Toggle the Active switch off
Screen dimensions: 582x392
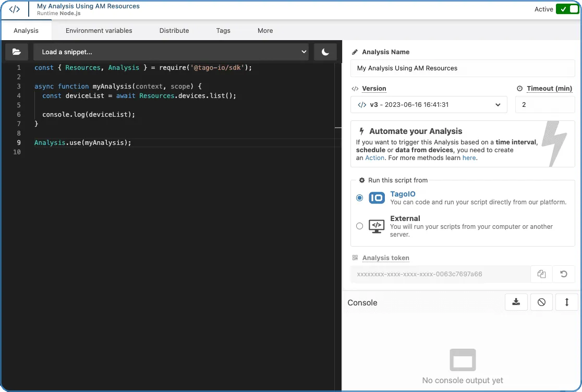[x=567, y=9]
